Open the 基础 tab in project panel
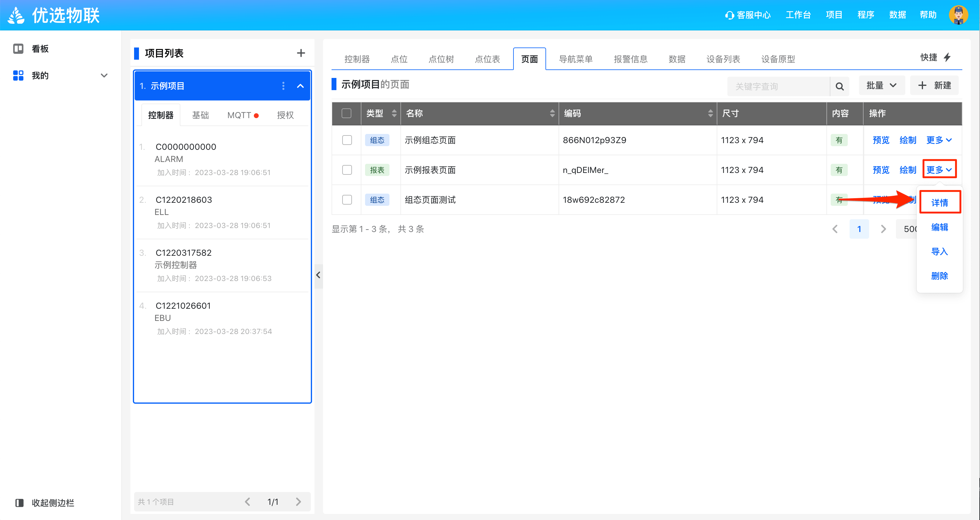 pos(201,115)
